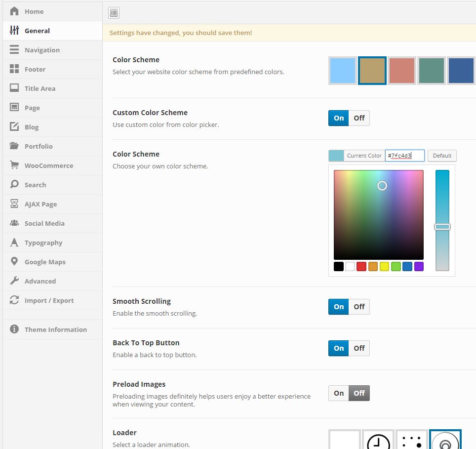Click the WooCommerce shopping cart icon
Screen dimensions: 476x449
[x=14, y=165]
